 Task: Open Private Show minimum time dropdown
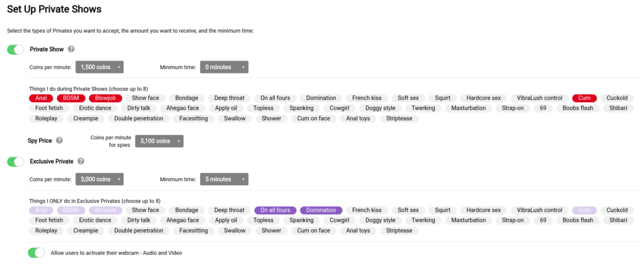224,67
